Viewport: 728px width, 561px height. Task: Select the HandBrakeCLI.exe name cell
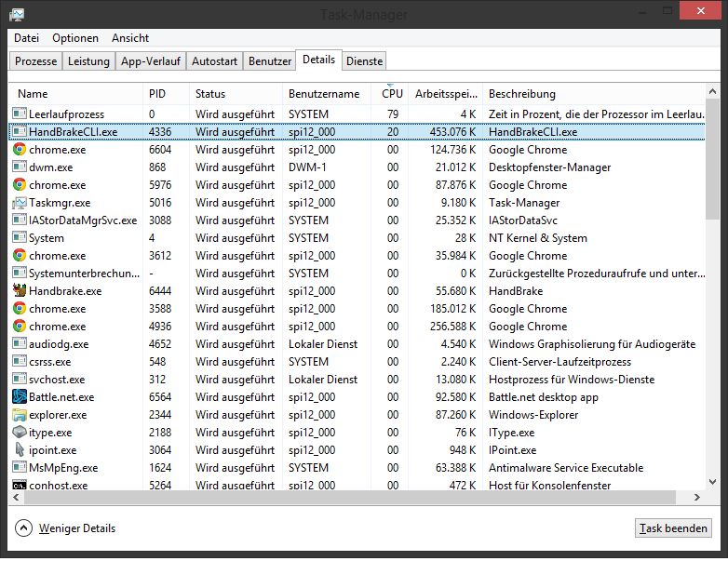tap(73, 132)
